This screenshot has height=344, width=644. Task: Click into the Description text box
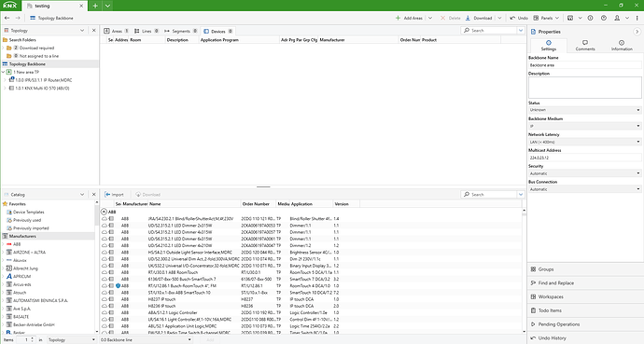click(x=584, y=88)
